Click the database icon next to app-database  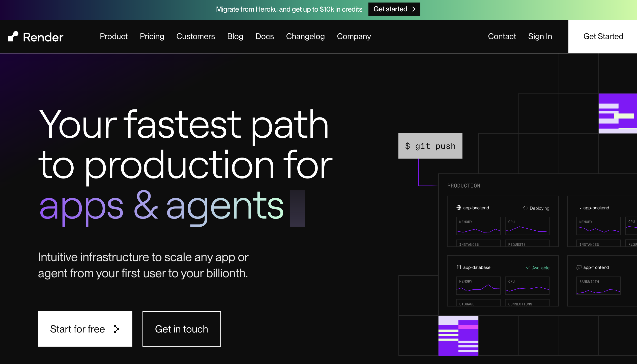point(458,267)
